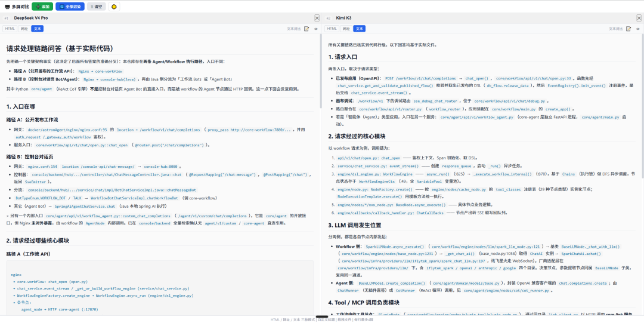Click 文本对比 in Kimi K3 panel
644x323 pixels.
(615, 29)
